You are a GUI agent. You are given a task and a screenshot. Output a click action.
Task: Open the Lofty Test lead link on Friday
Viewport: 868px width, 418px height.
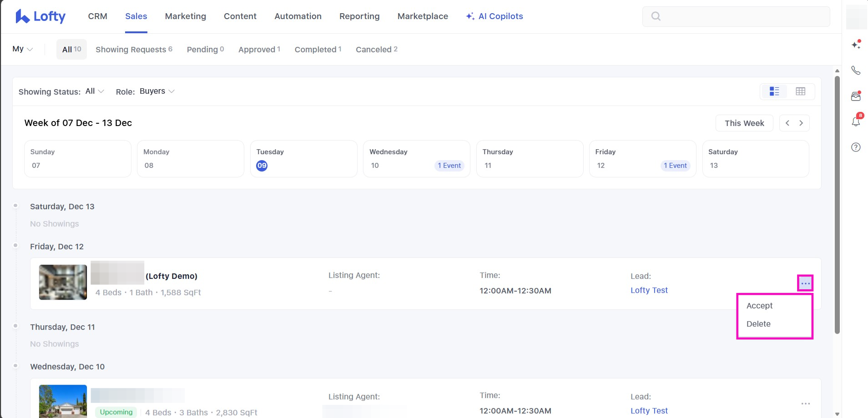tap(649, 290)
